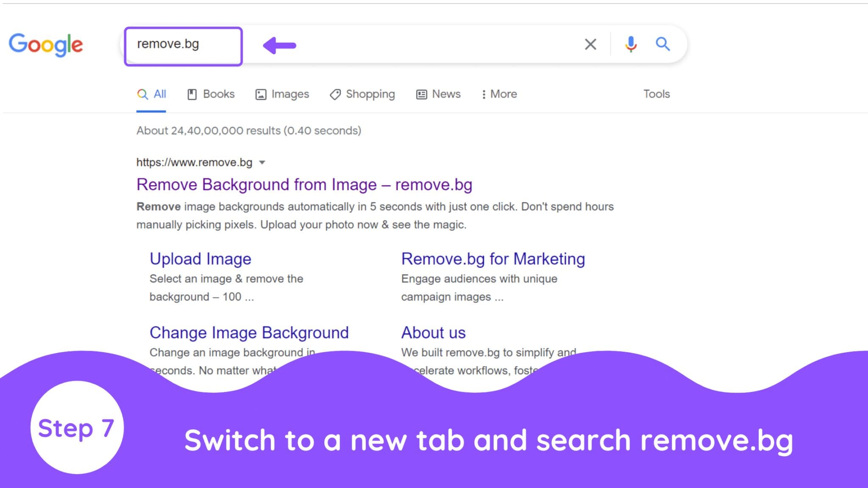Expand dropdown arrow beside remove.bg URL
The height and width of the screenshot is (488, 868).
[262, 163]
